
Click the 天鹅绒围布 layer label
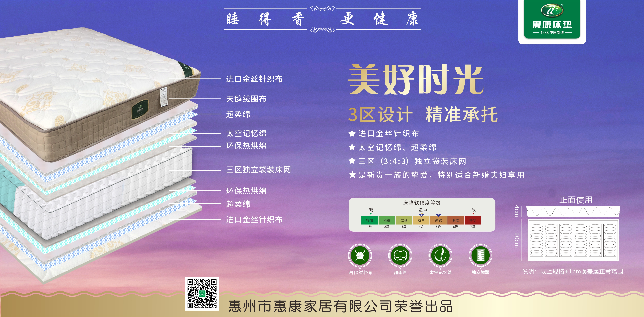(x=246, y=99)
